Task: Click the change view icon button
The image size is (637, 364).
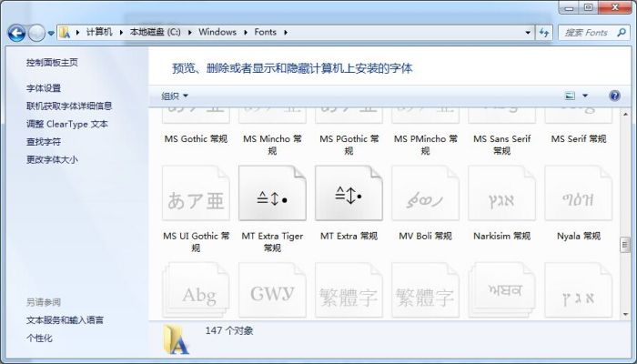Action: click(571, 96)
